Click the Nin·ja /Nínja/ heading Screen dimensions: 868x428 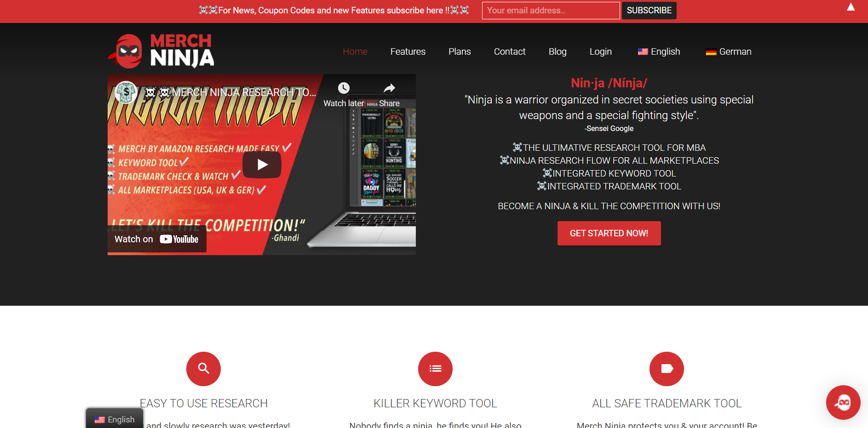[x=609, y=83]
